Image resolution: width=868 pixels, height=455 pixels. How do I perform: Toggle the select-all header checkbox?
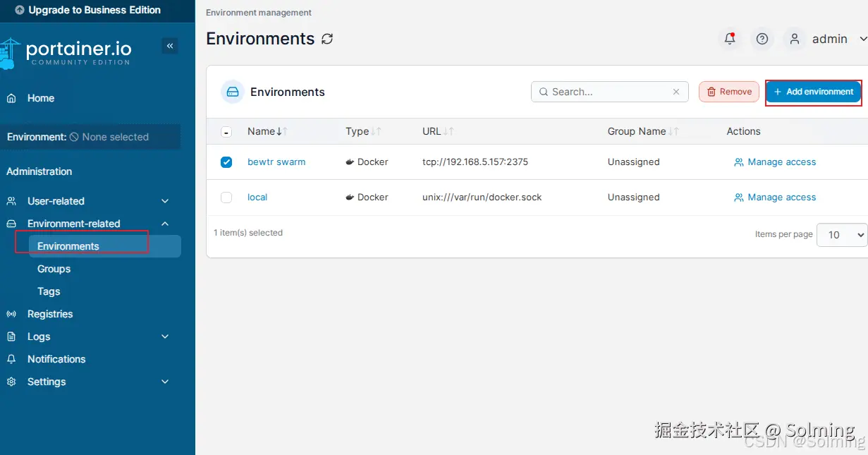[226, 132]
